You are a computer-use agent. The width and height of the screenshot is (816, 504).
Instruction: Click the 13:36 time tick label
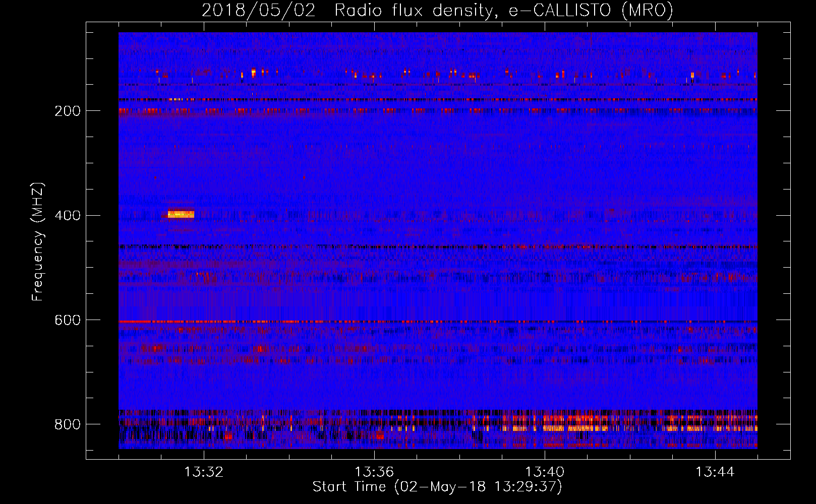(374, 472)
